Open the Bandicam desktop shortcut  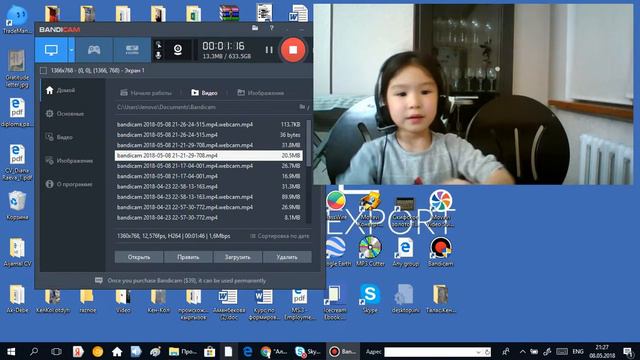click(440, 252)
